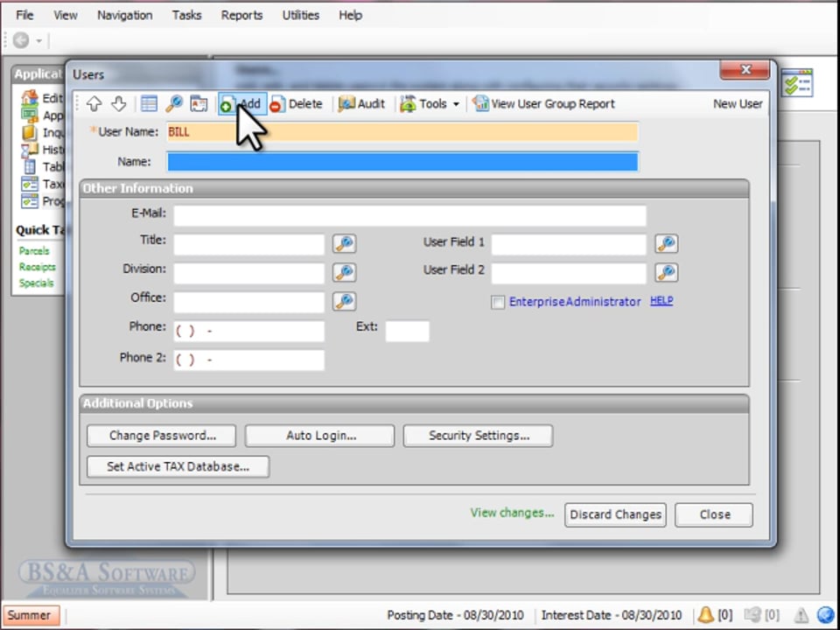Click the notification bell icon

705,614
